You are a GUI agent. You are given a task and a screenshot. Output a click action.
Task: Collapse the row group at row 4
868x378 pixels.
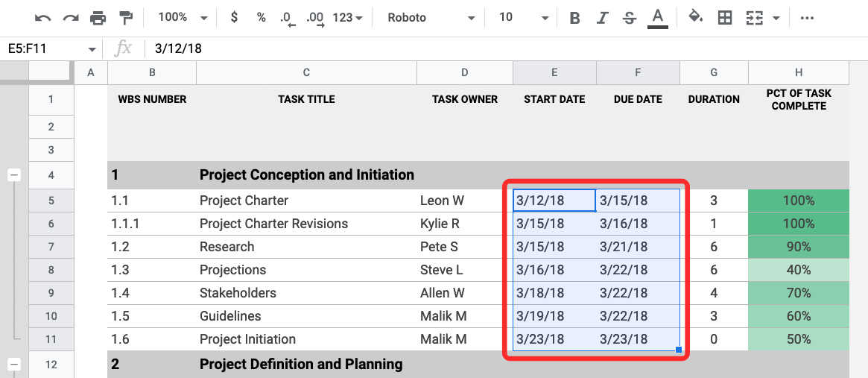(x=14, y=175)
